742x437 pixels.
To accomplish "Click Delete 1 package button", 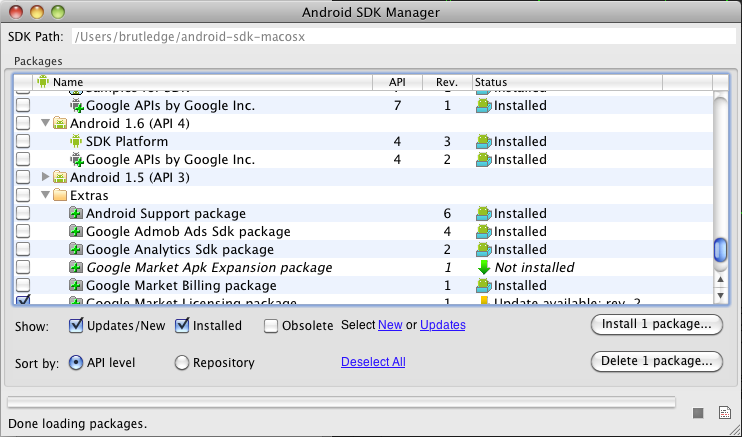I will point(657,361).
